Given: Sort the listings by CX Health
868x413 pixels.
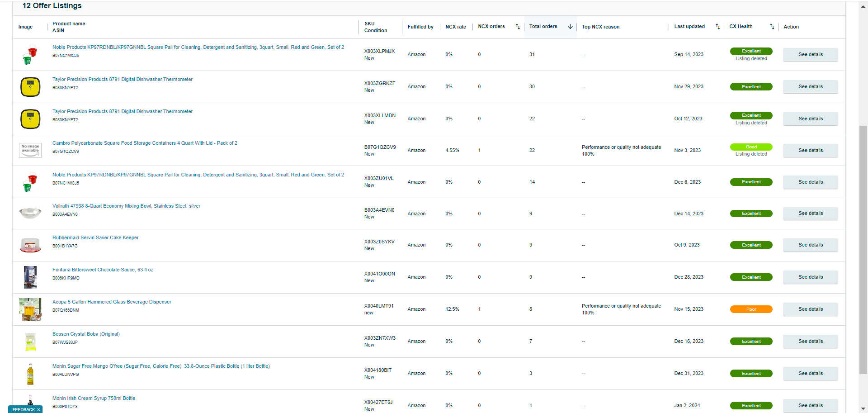Looking at the screenshot, I should [772, 27].
